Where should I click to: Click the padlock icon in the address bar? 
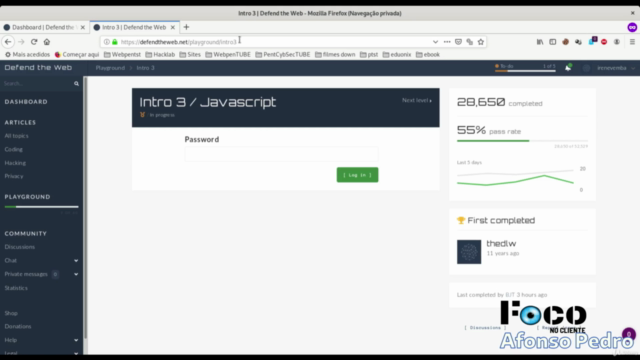tap(115, 42)
